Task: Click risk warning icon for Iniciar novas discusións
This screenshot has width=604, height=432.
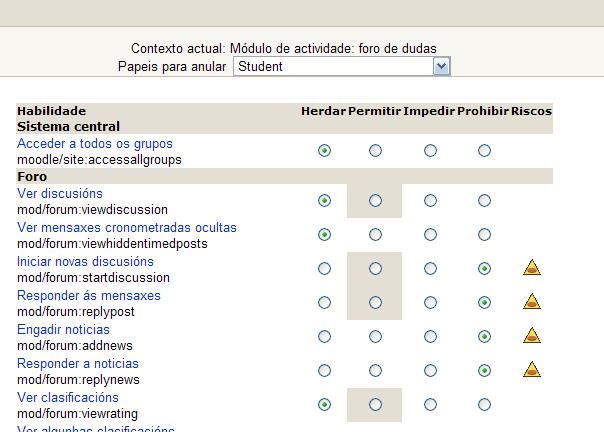Action: (532, 267)
